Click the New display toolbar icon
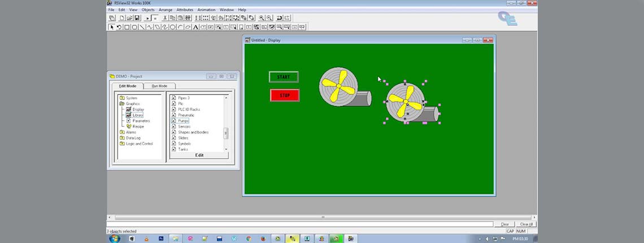The width and height of the screenshot is (644, 243). 122,18
